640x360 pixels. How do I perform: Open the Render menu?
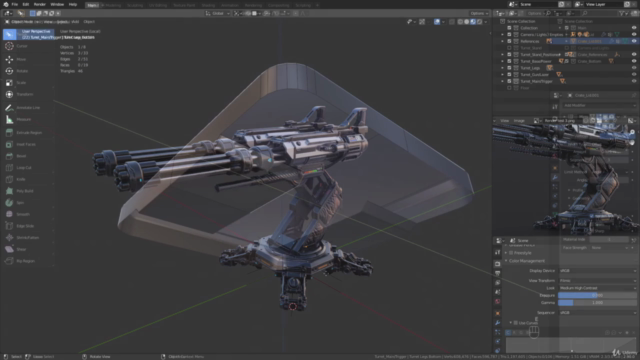tap(40, 4)
